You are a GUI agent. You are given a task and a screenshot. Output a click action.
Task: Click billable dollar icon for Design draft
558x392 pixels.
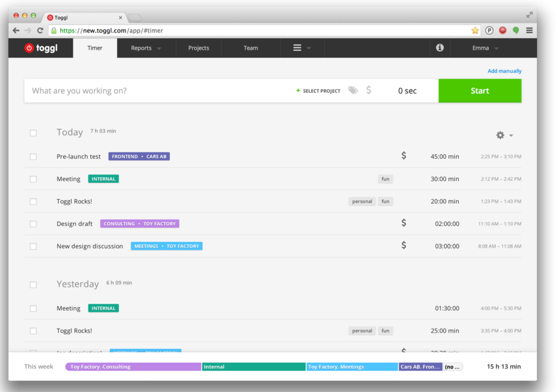point(404,223)
